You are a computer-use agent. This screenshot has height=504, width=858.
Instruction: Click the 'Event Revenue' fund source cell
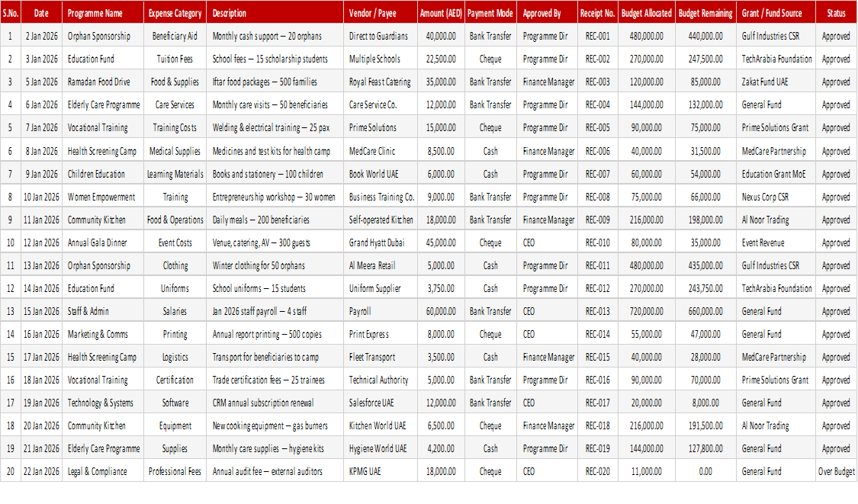tap(776, 242)
